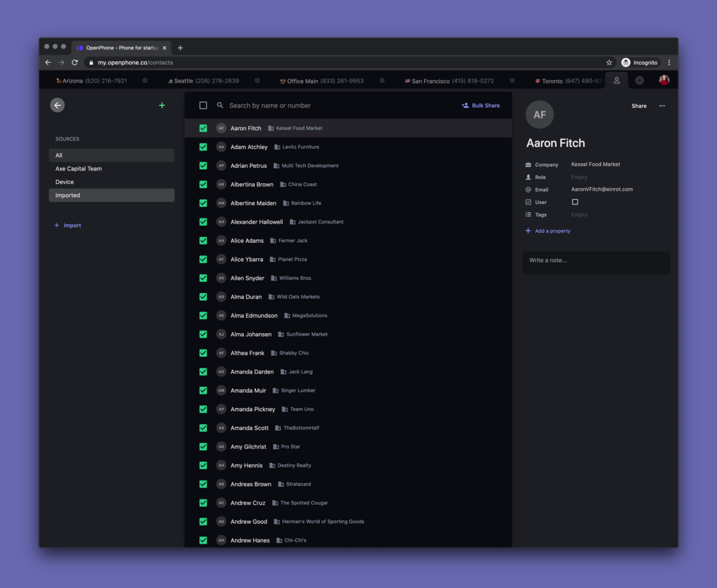
Task: Uncheck Andrew Cruz's checkbox
Action: (x=203, y=503)
